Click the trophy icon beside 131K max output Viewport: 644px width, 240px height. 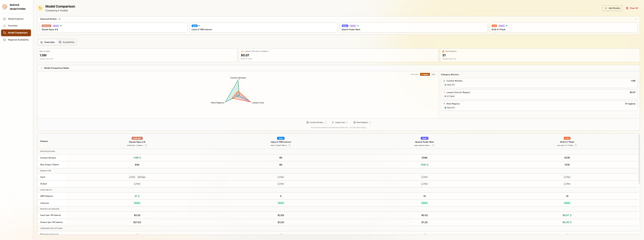428,165
